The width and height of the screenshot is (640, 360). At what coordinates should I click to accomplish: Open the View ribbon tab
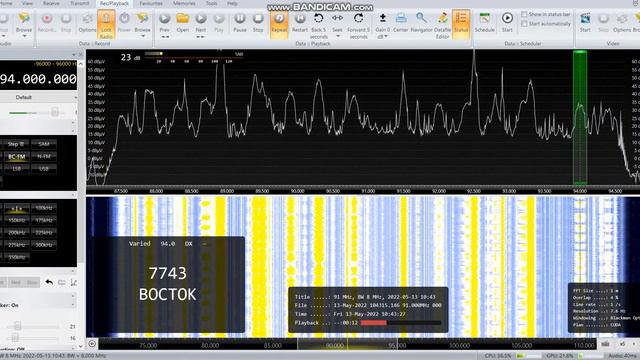27,3
